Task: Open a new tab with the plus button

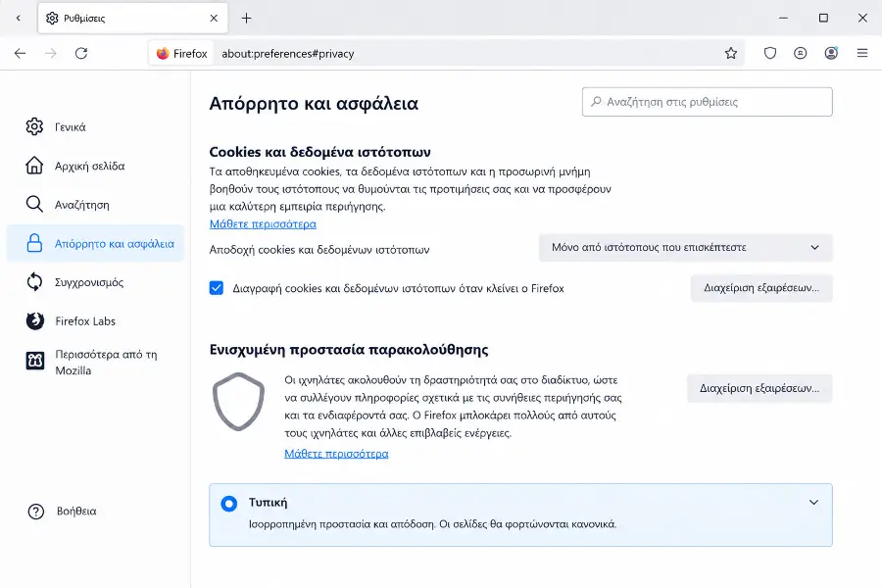Action: (x=246, y=18)
